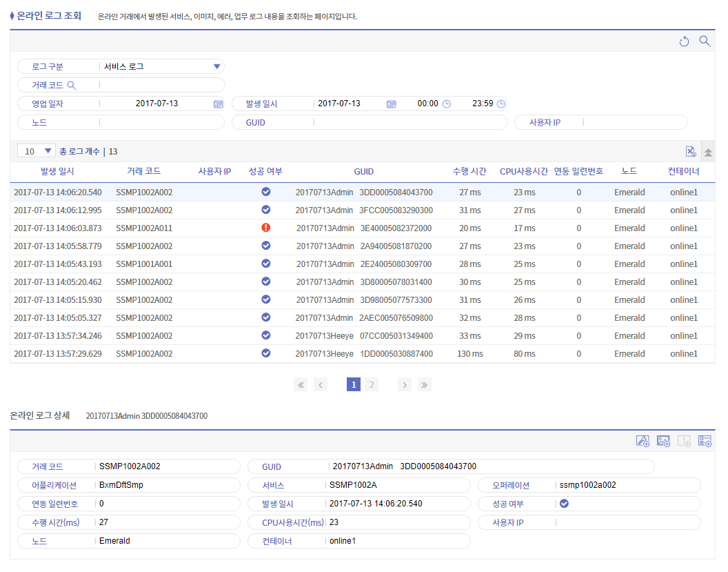The width and height of the screenshot is (728, 572).
Task: Click the checklist business-log detail icon
Action: coord(705,441)
